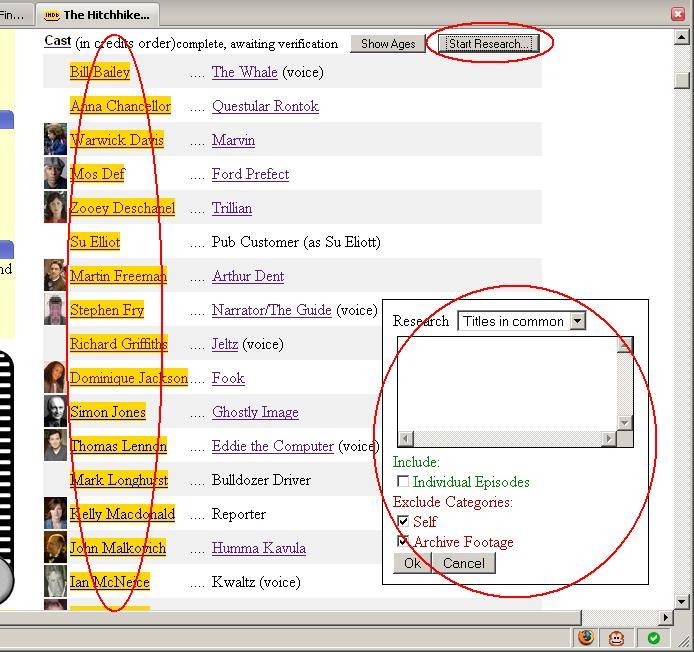This screenshot has width=694, height=652.
Task: Open the Fook character link
Action: pyautogui.click(x=228, y=378)
